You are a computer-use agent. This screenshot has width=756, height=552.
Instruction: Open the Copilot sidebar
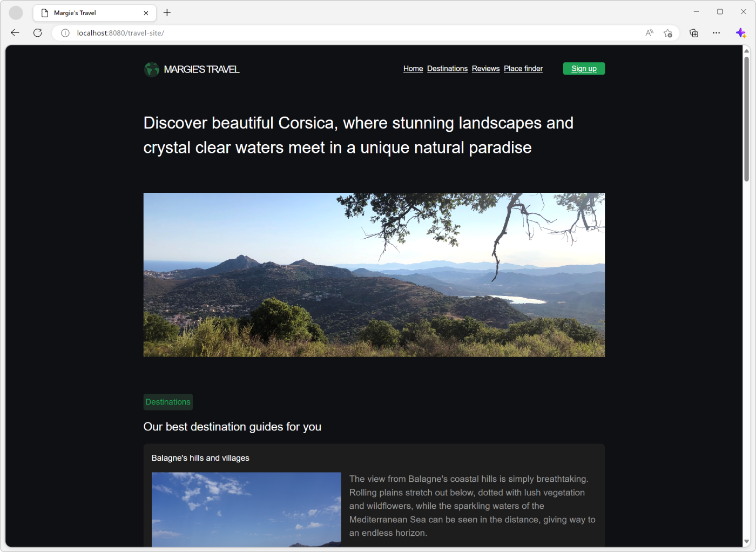tap(740, 33)
